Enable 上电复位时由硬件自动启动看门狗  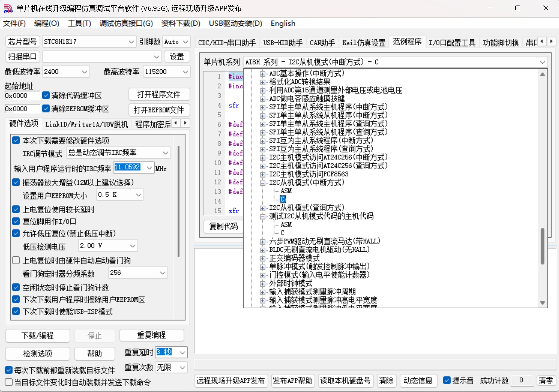point(16,260)
